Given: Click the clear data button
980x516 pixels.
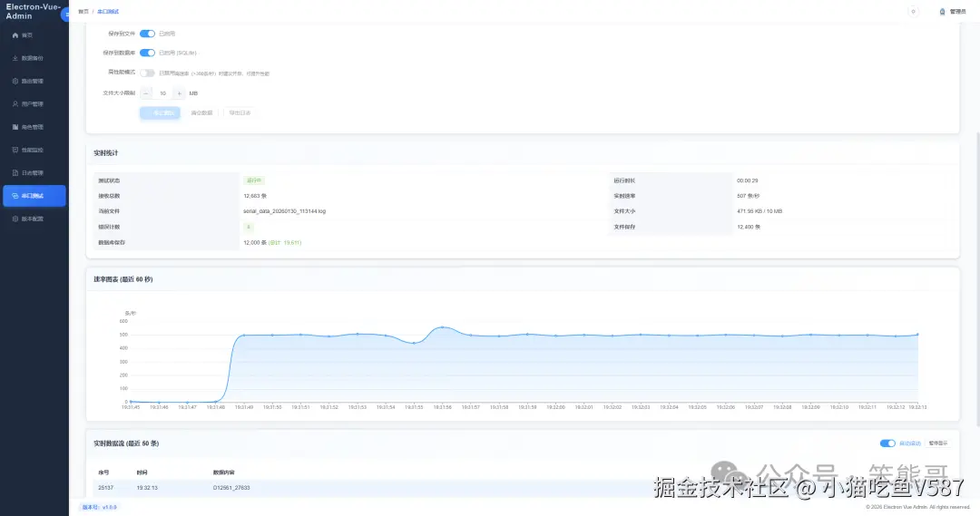Looking at the screenshot, I should [x=201, y=113].
